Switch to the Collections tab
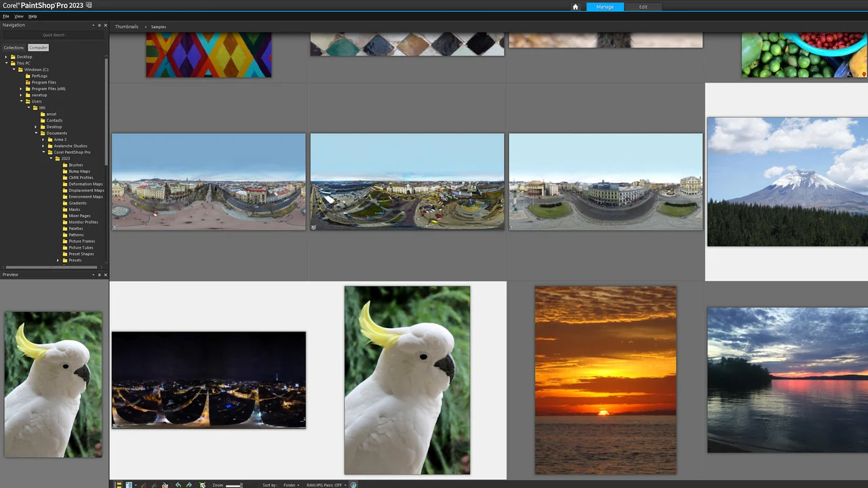The image size is (868, 488). click(14, 47)
